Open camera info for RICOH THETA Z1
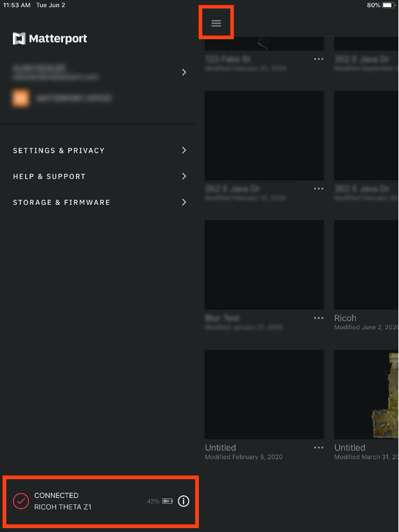This screenshot has height=532, width=399. coord(183,501)
